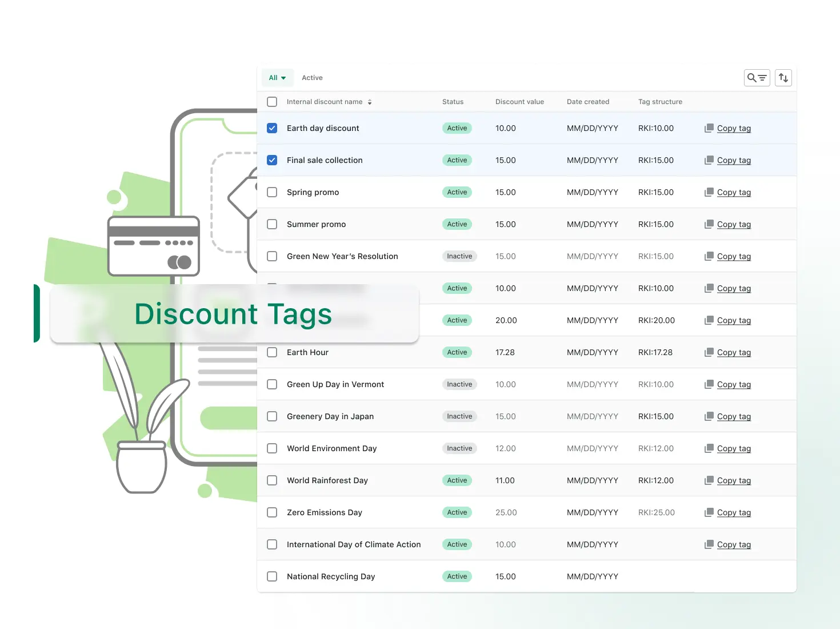840x629 pixels.
Task: Click copy icon in Summer promo row
Action: (709, 224)
